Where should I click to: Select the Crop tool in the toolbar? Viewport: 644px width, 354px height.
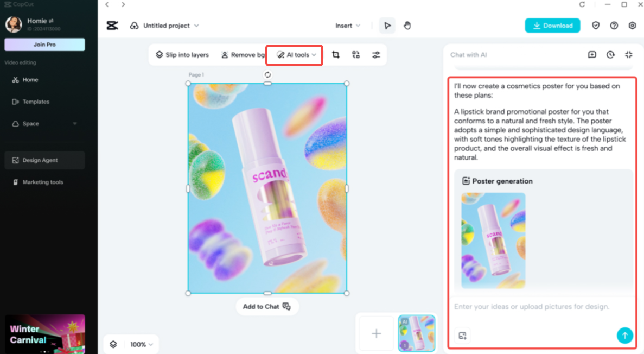[x=335, y=54]
